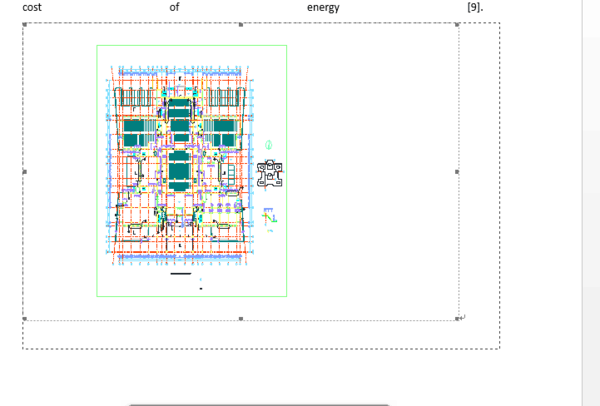Click the bottom-middle selection handle of the object

pos(241,318)
